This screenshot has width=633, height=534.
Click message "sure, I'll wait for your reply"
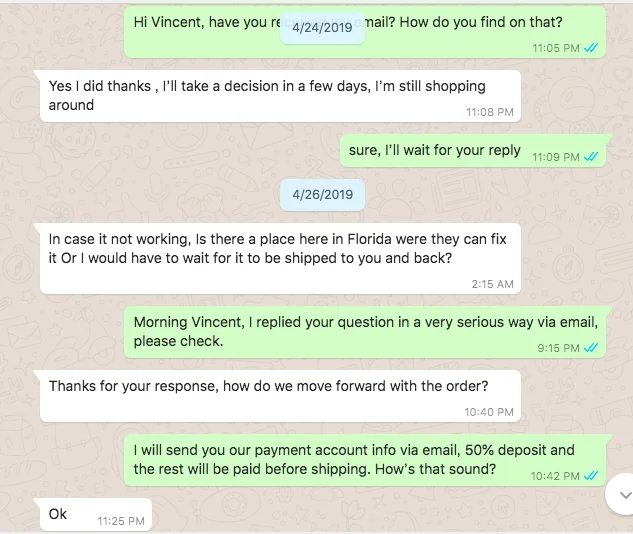point(473,151)
